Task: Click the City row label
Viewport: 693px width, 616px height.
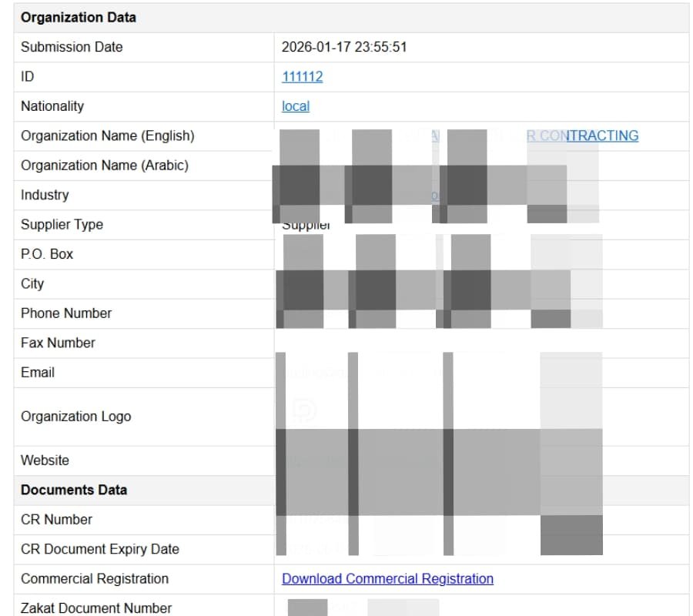Action: pyautogui.click(x=32, y=283)
